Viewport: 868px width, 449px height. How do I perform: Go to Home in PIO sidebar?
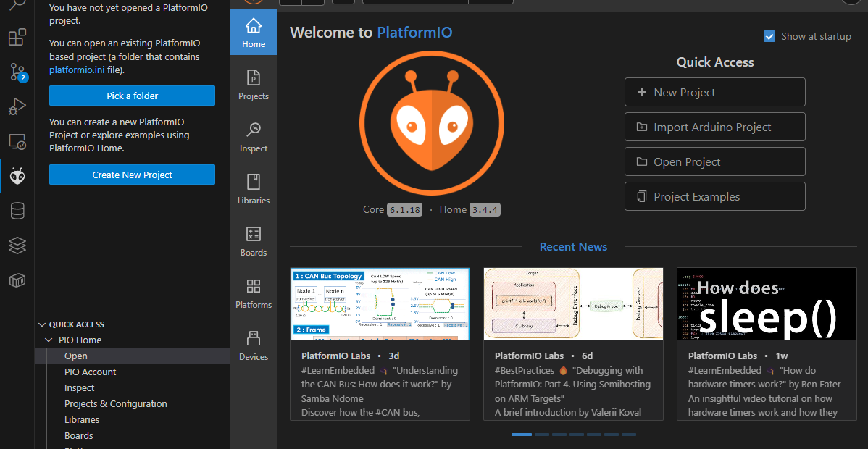click(x=254, y=32)
